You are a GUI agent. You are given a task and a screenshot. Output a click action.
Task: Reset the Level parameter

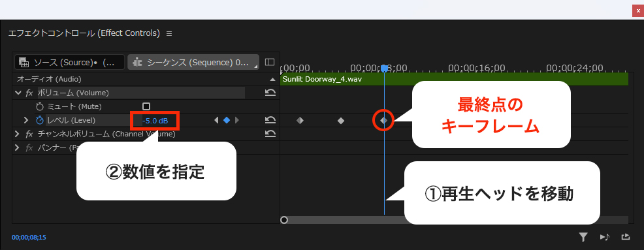point(270,120)
